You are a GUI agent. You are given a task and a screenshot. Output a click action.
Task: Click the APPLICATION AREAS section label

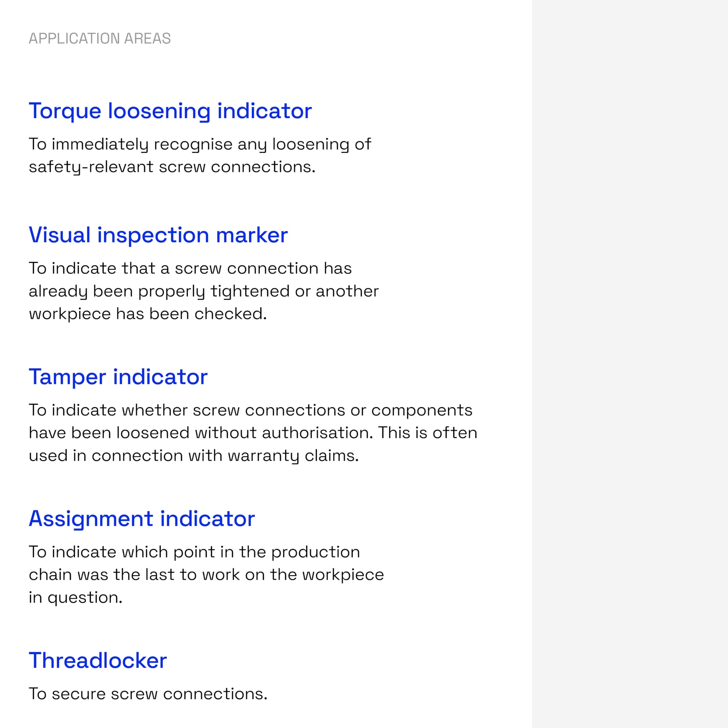tap(100, 38)
